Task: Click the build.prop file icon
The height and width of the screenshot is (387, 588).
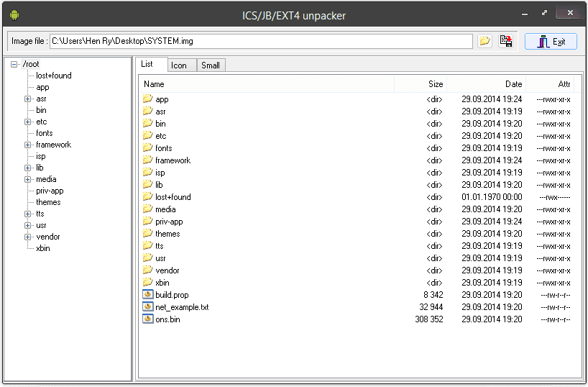Action: point(148,294)
